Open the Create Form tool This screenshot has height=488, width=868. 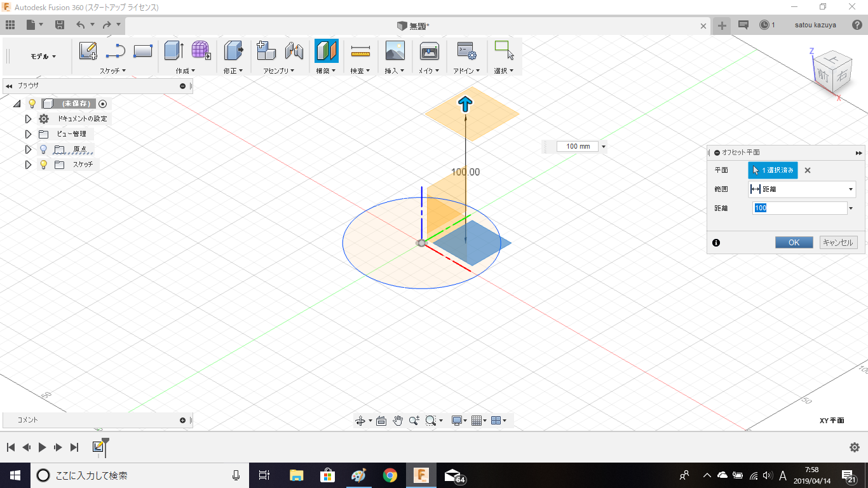pyautogui.click(x=201, y=51)
